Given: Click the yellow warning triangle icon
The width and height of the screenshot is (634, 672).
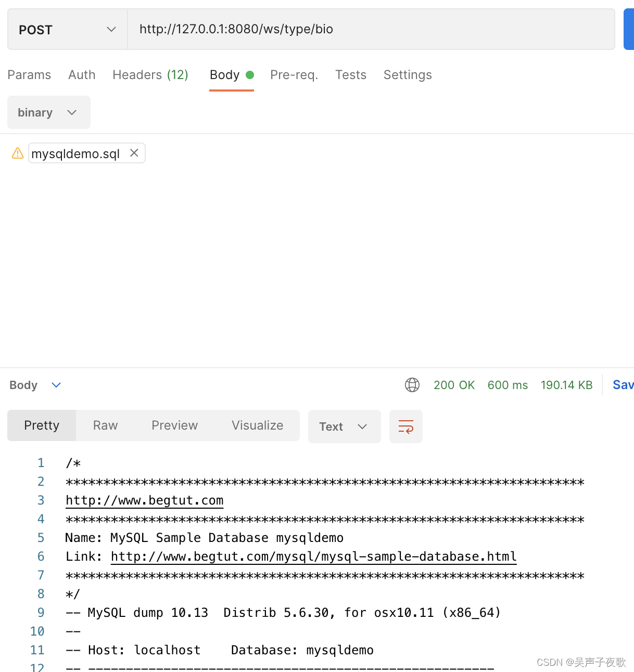Looking at the screenshot, I should tap(18, 153).
